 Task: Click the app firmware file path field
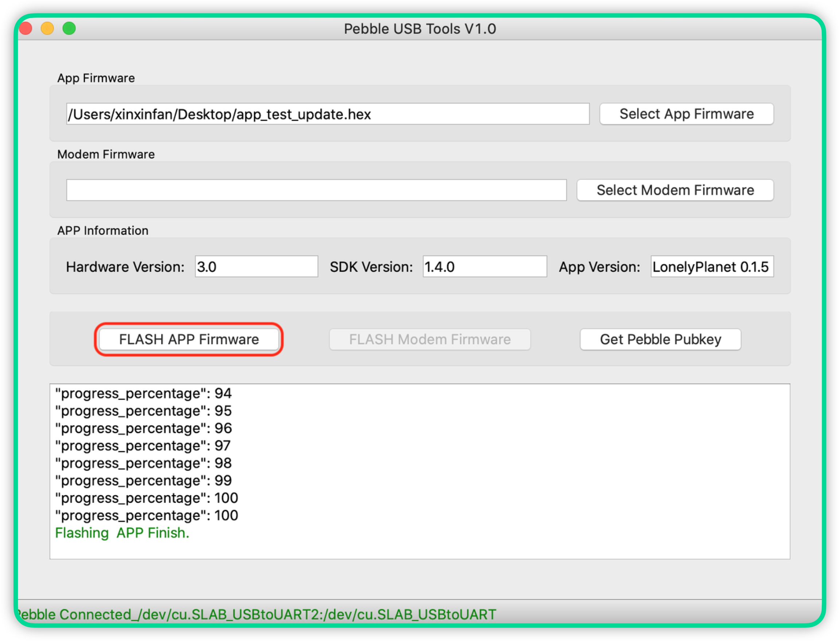click(327, 114)
